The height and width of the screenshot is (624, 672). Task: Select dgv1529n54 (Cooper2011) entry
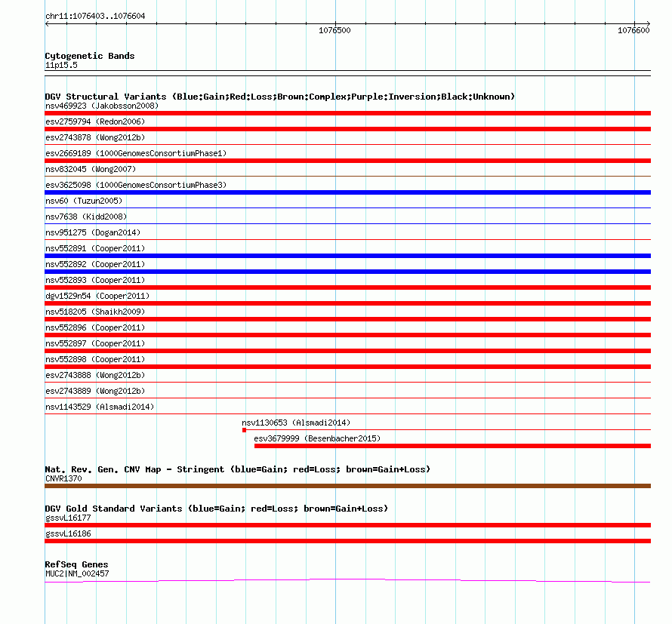(x=97, y=296)
